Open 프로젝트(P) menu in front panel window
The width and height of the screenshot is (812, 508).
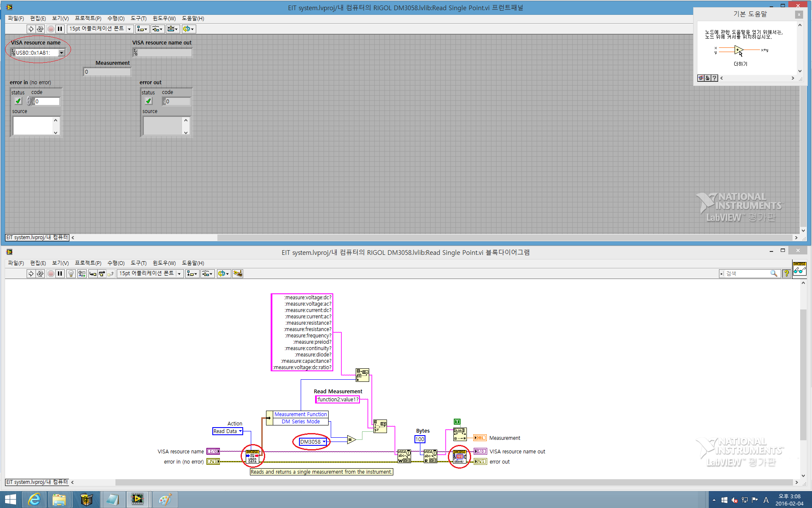pos(88,18)
